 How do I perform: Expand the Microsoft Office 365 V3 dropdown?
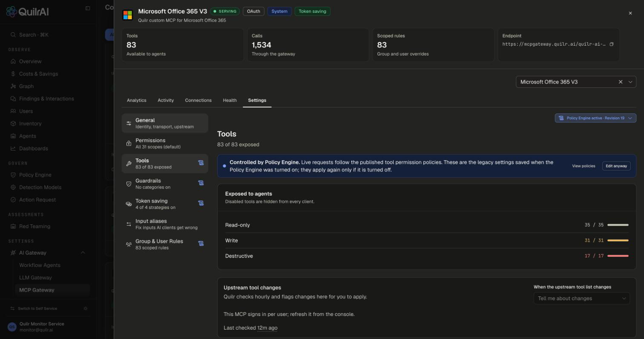point(630,82)
